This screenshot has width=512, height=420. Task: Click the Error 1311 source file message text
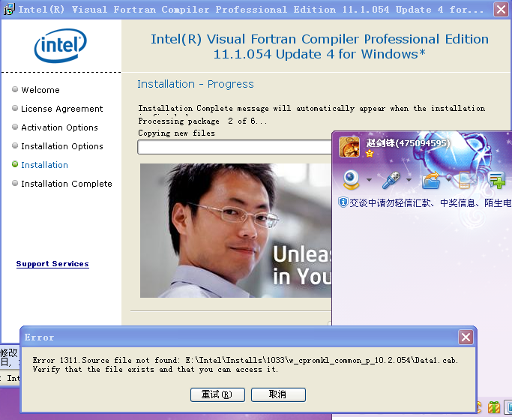click(245, 364)
